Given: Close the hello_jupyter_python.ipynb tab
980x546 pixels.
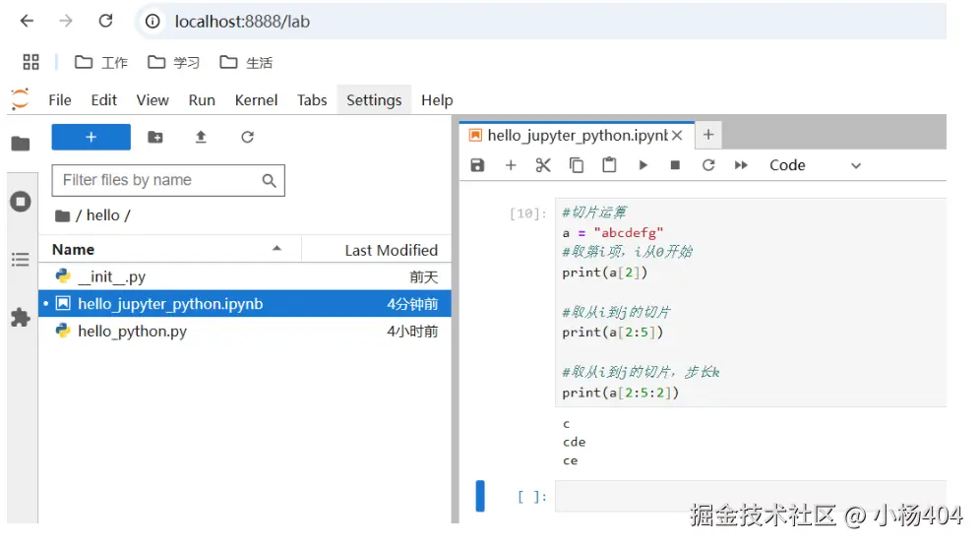Looking at the screenshot, I should 677,136.
